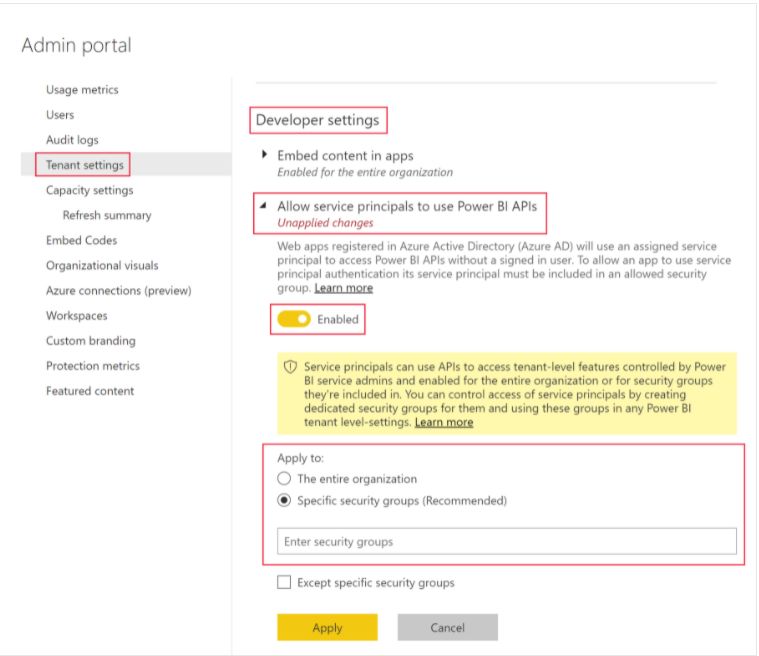Open Azure connections (preview)
Viewport: 759px width, 656px height.
(119, 290)
